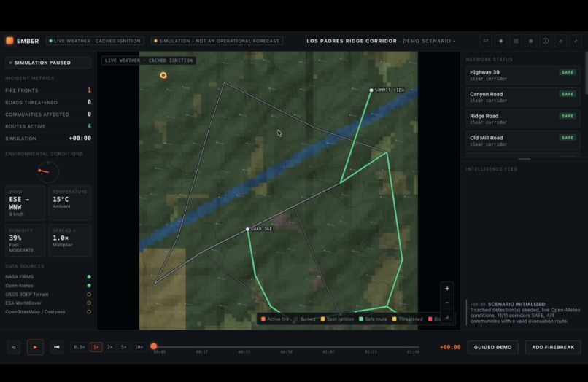The width and height of the screenshot is (588, 382).
Task: Click the Network Status scrollbar
Action: click(586, 73)
